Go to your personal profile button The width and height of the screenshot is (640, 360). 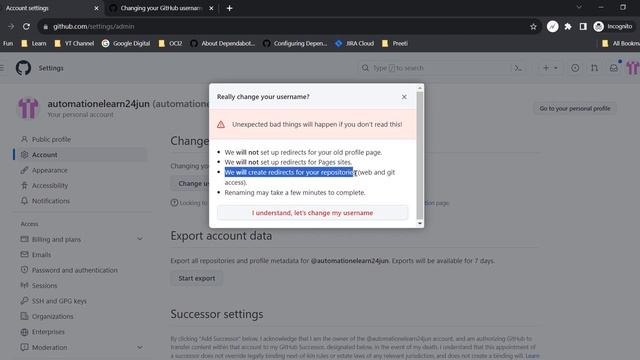(575, 108)
